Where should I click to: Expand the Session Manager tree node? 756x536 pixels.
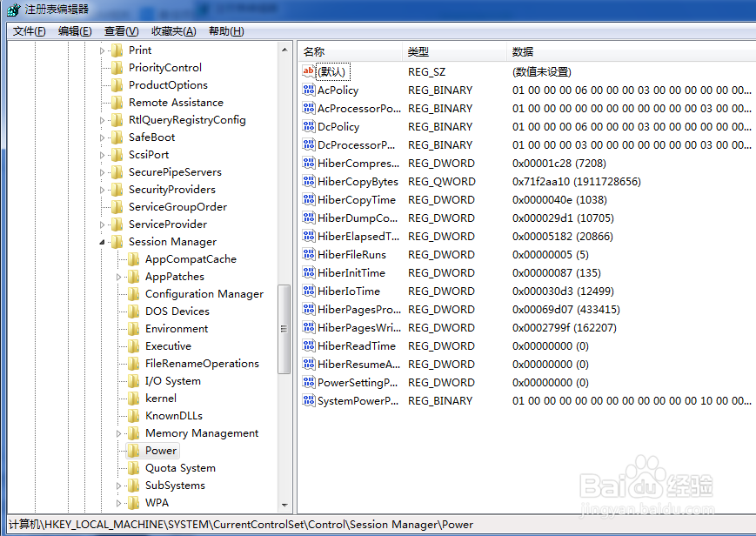pyautogui.click(x=101, y=241)
